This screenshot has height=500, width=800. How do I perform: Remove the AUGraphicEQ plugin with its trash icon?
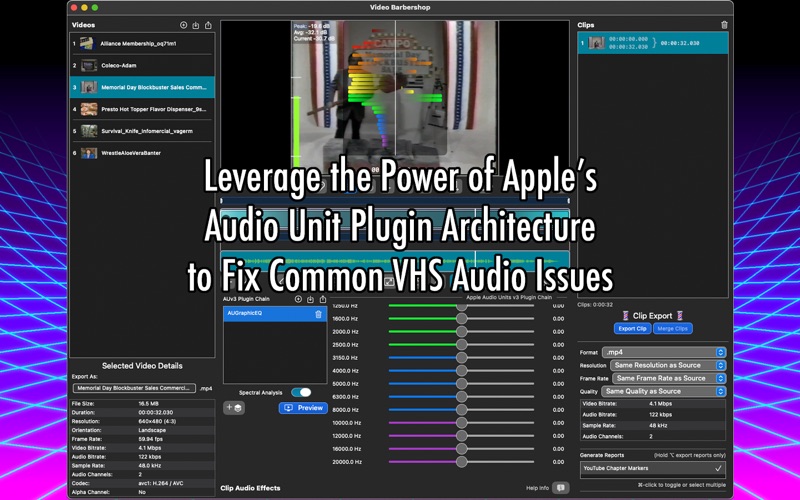(x=318, y=314)
